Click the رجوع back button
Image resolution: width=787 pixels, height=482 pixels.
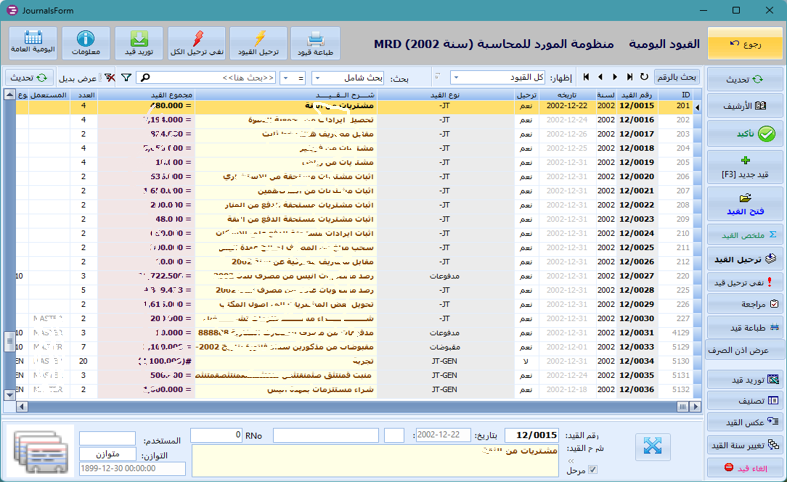pos(745,44)
